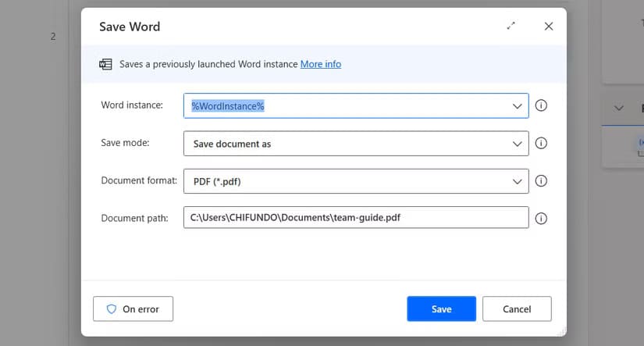Click line number 2 in the background flow
The height and width of the screenshot is (346, 644).
pos(53,37)
